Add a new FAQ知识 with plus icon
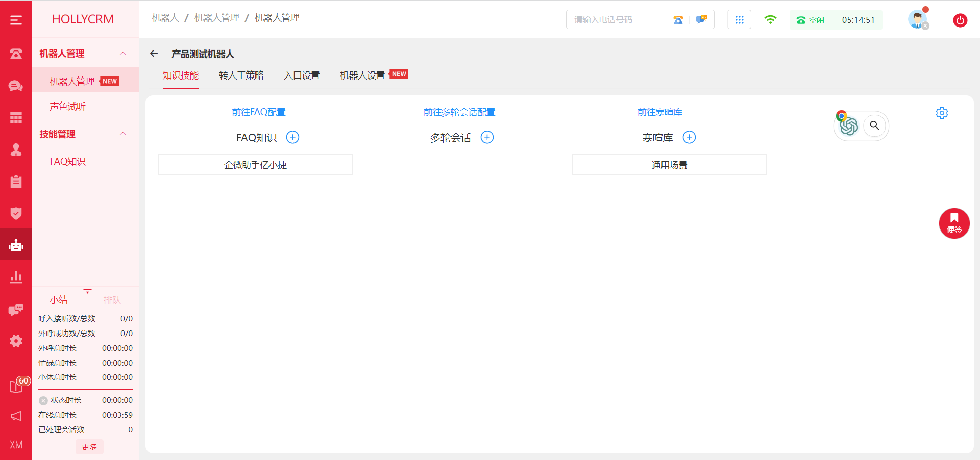 292,137
